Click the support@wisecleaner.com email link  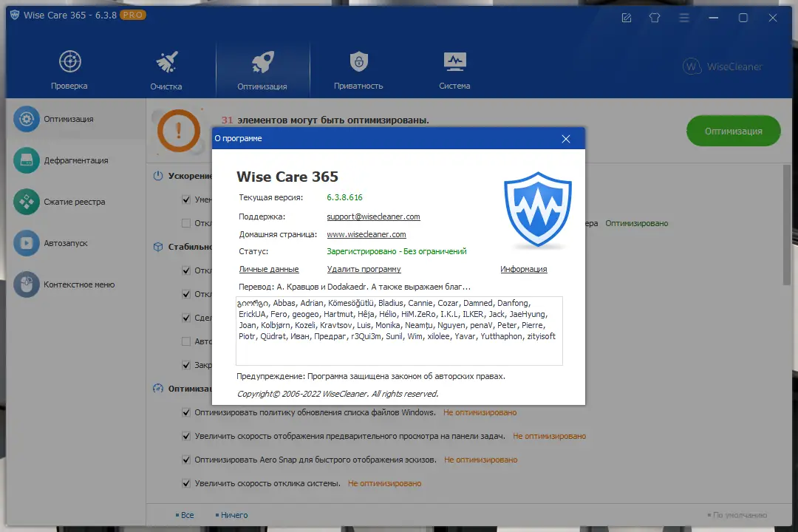[x=374, y=216]
